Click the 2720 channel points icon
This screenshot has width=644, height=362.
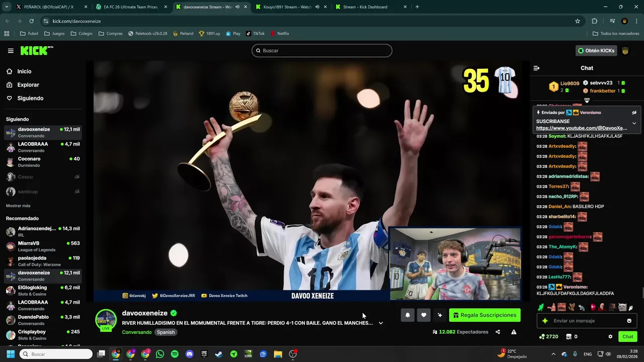(x=542, y=337)
